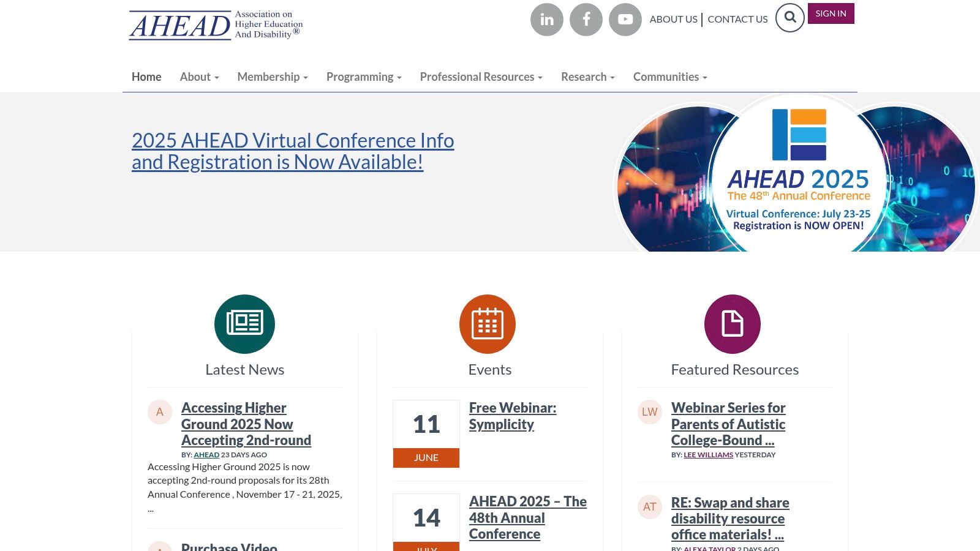Open 'AHEAD 2025 – The 48th Annual Conference' event

pos(528,517)
